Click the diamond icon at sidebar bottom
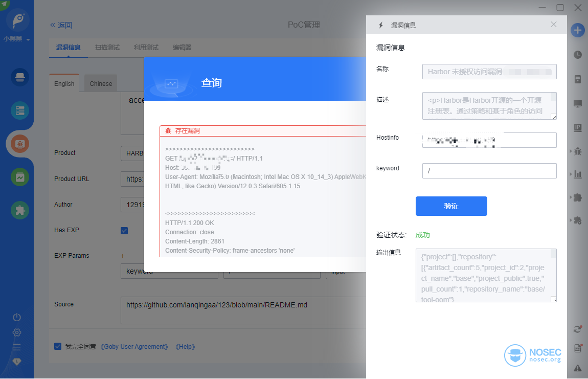 pos(17,362)
